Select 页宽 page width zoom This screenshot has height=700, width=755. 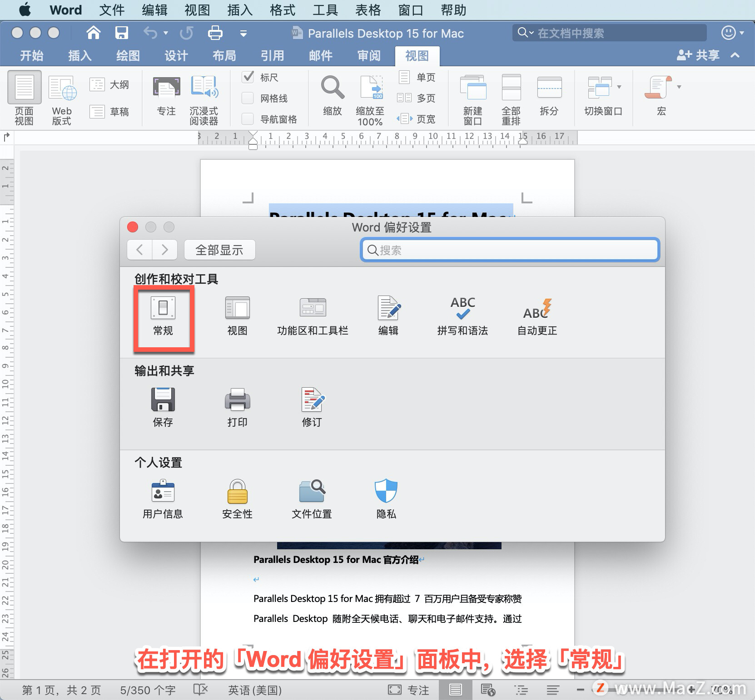click(416, 119)
